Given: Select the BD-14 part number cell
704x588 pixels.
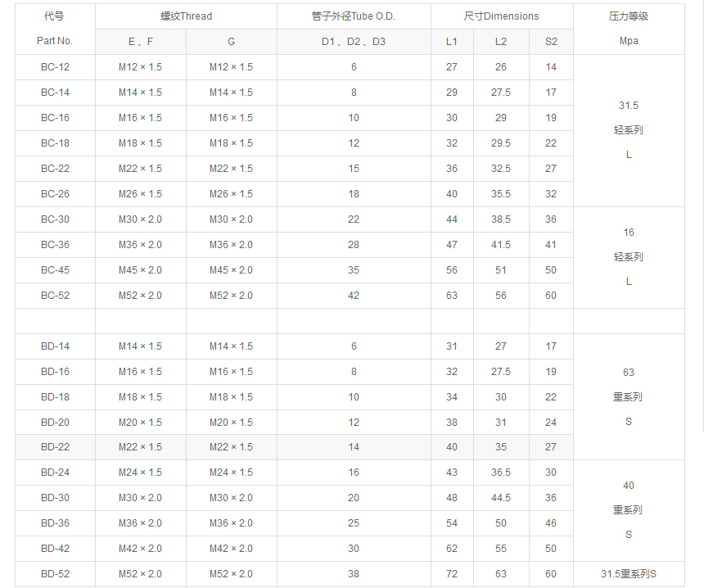Looking at the screenshot, I should [x=55, y=346].
